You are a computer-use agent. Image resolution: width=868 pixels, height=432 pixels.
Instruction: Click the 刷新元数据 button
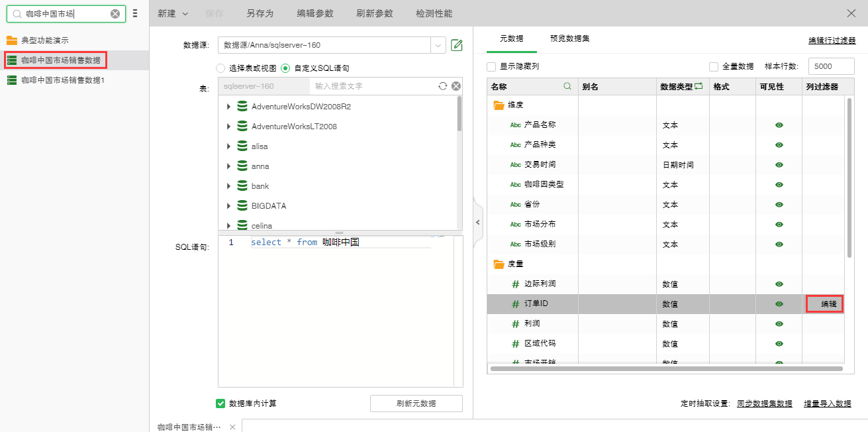(x=416, y=403)
